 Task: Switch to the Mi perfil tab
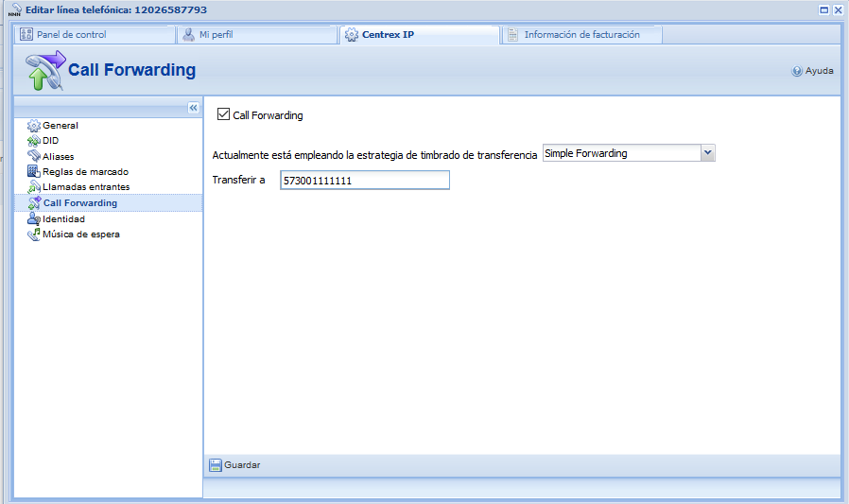click(256, 35)
